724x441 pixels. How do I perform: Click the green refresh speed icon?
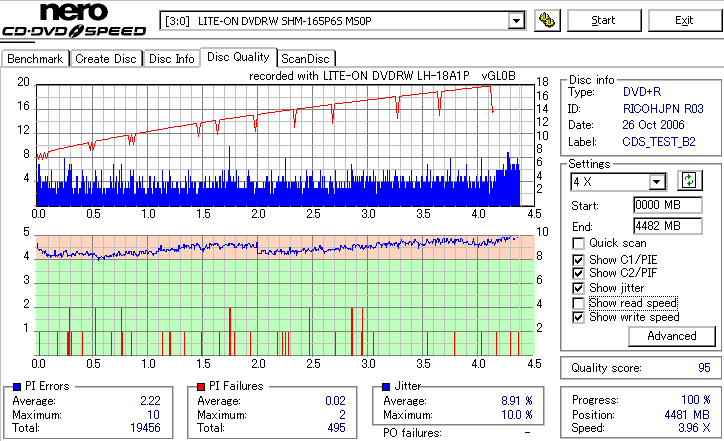[x=689, y=181]
